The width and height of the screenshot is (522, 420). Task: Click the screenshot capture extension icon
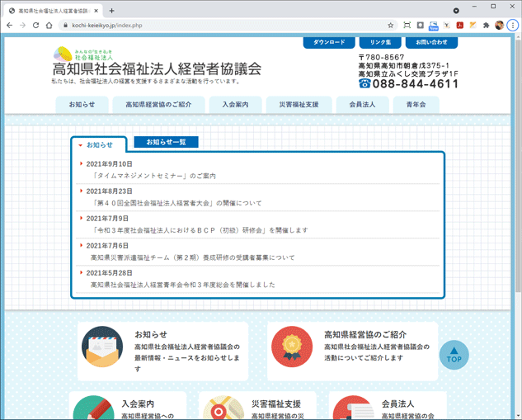pyautogui.click(x=407, y=26)
